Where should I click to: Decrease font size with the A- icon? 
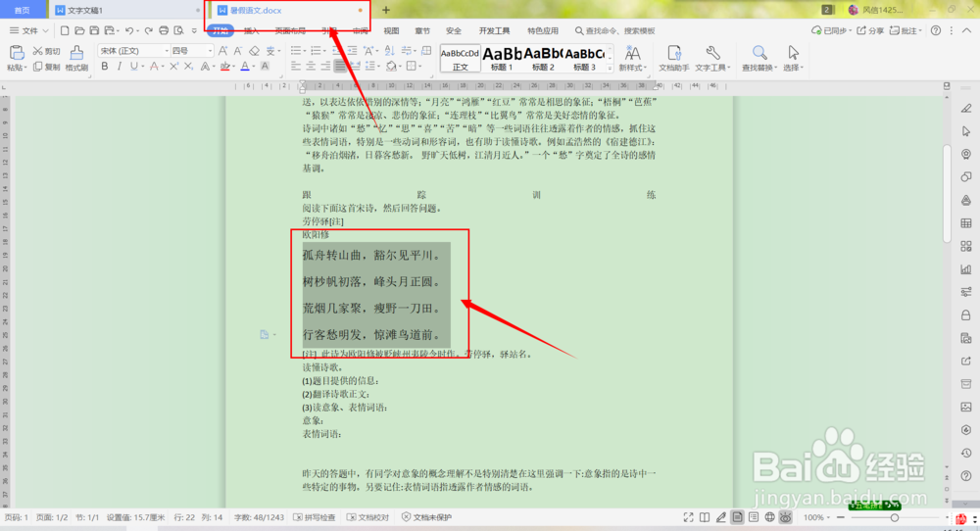coord(238,51)
